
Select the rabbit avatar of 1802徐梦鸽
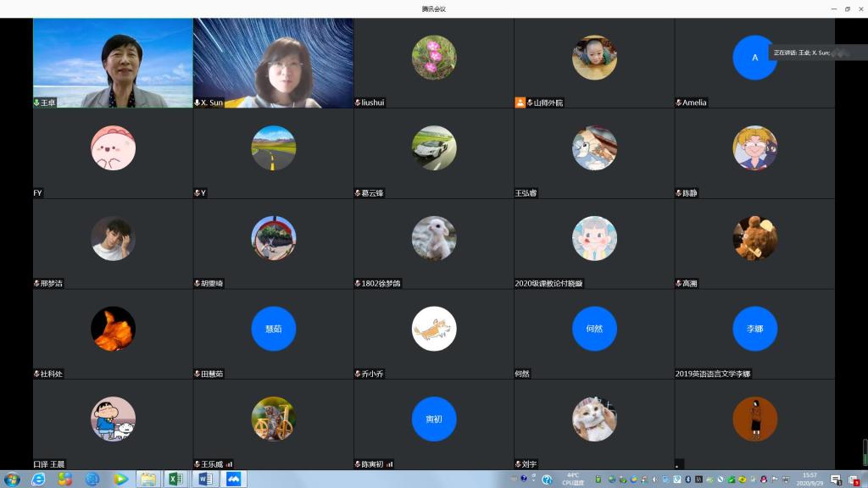click(x=433, y=238)
